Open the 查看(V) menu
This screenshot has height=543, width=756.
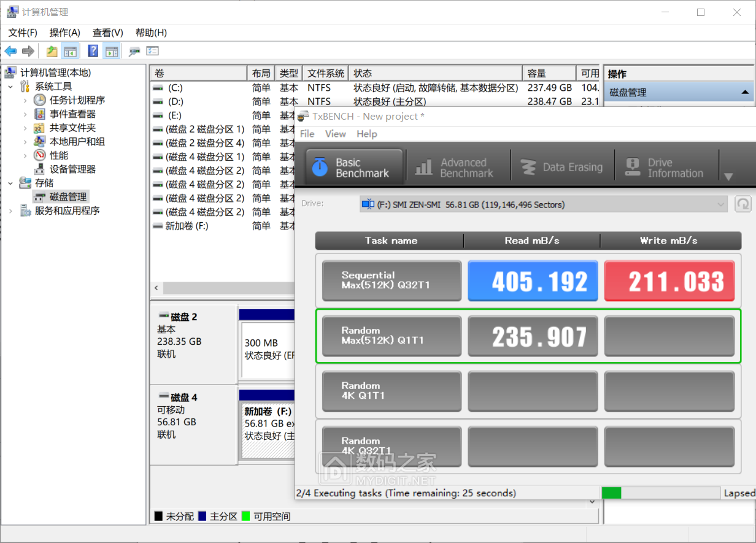pos(107,33)
